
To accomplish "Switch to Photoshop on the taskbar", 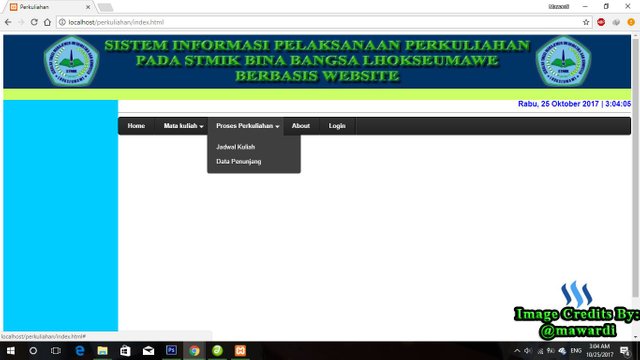I will 171,351.
